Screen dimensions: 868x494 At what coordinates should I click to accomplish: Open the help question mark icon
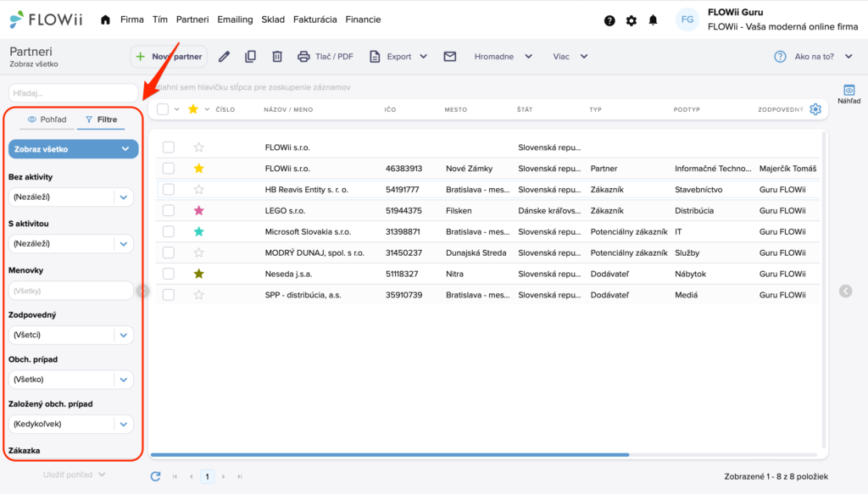tap(609, 20)
